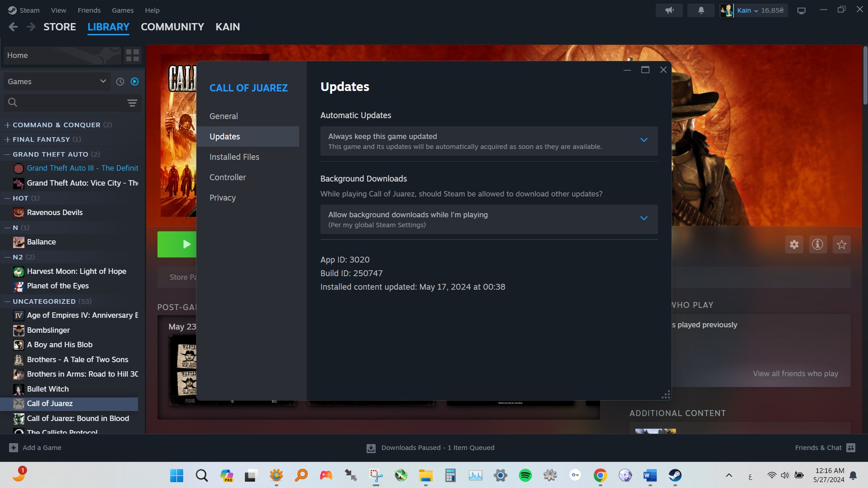Screen dimensions: 868x488
Task: Collapse the Grand Theft Auto collection
Action: [7, 154]
